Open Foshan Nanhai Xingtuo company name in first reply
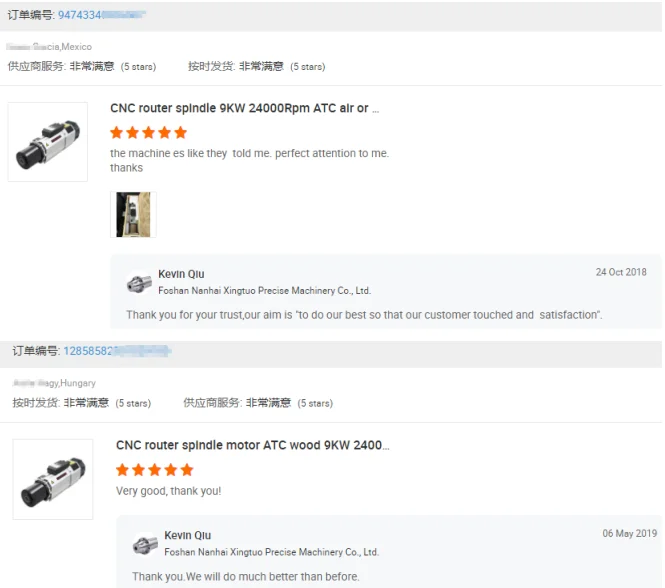Screen dimensions: 665x588 pyautogui.click(x=264, y=291)
